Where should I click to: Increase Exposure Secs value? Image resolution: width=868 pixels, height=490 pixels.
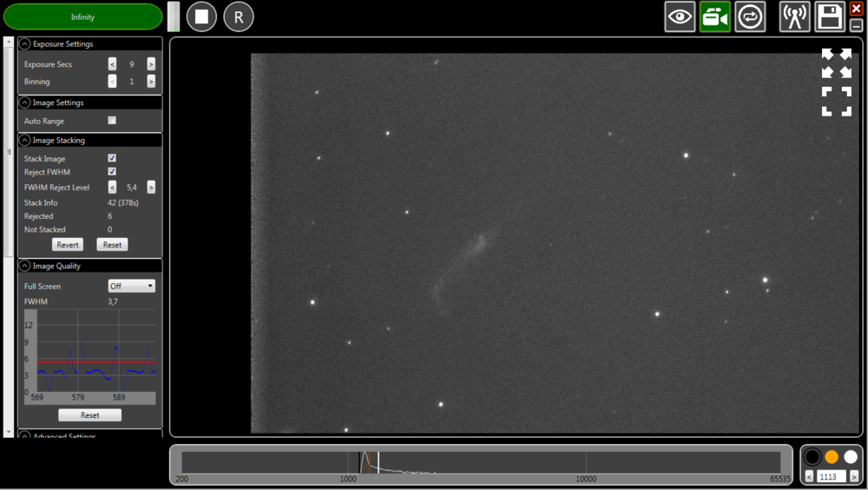click(x=150, y=64)
